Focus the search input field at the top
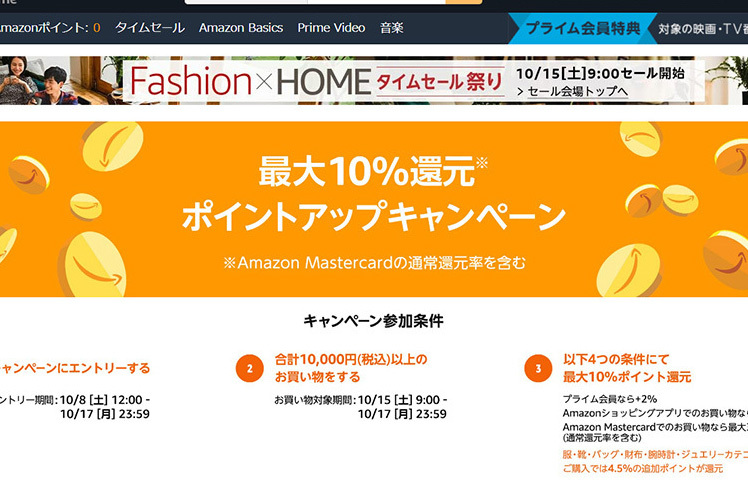The width and height of the screenshot is (748, 499). 315,2
